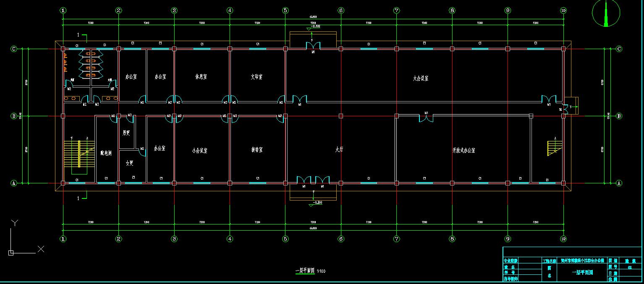Click grid bubble 1 at top left
The height and width of the screenshot is (284, 644).
point(63,10)
